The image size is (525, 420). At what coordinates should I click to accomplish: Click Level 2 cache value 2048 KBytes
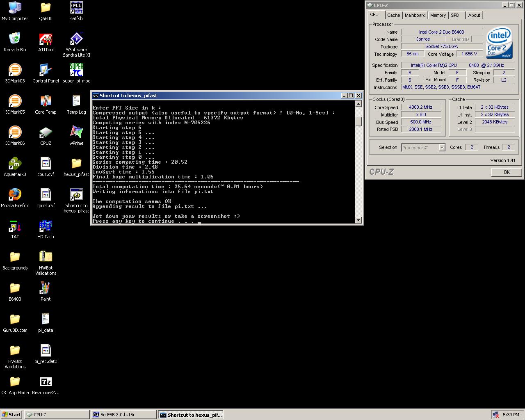495,122
